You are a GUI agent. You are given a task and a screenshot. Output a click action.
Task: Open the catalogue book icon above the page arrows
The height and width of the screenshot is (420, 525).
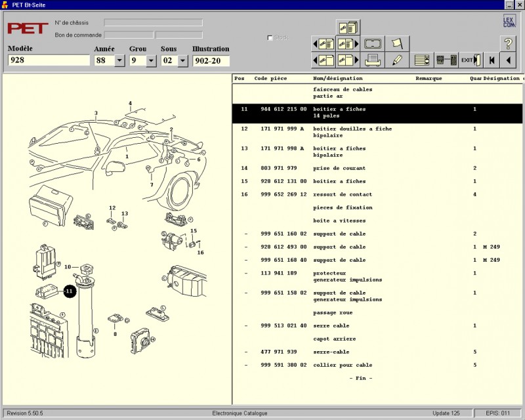click(x=348, y=27)
